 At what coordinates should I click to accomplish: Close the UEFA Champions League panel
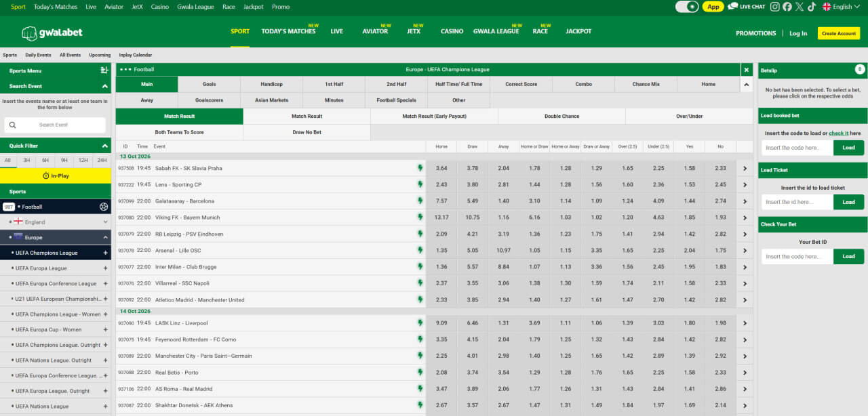point(747,70)
